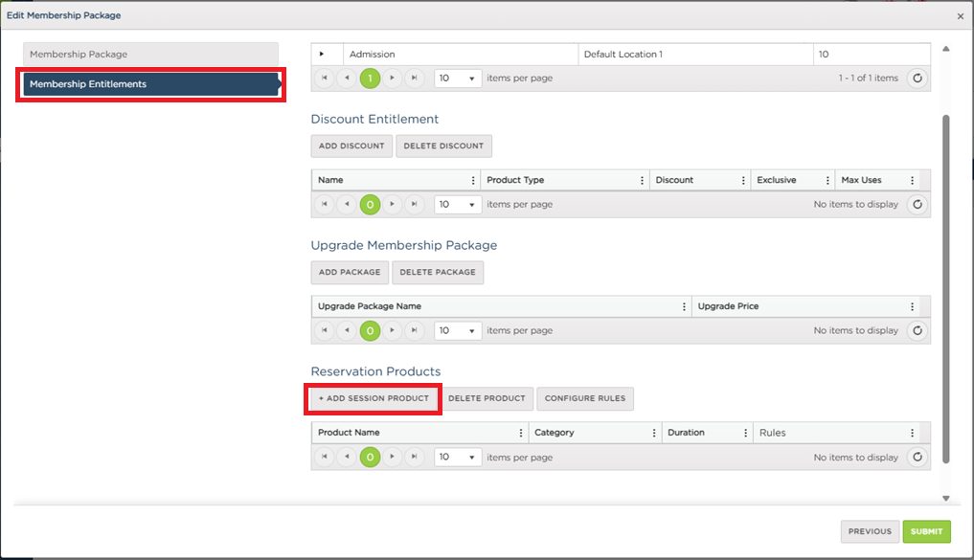Go to first page in Upgrade Package pager
974x560 pixels.
click(x=325, y=331)
